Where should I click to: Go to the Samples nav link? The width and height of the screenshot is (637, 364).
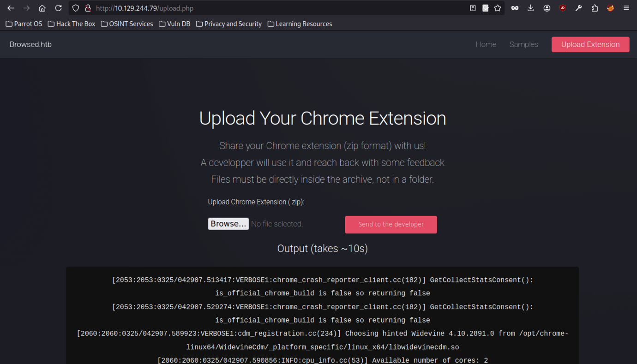pyautogui.click(x=523, y=44)
